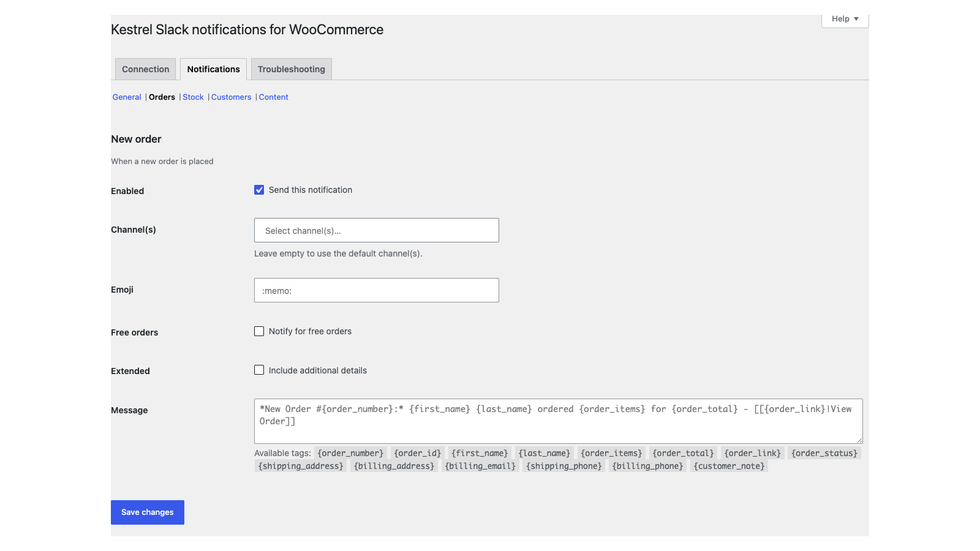This screenshot has height=551, width=980.
Task: Click the {customer_note} tag
Action: click(729, 466)
